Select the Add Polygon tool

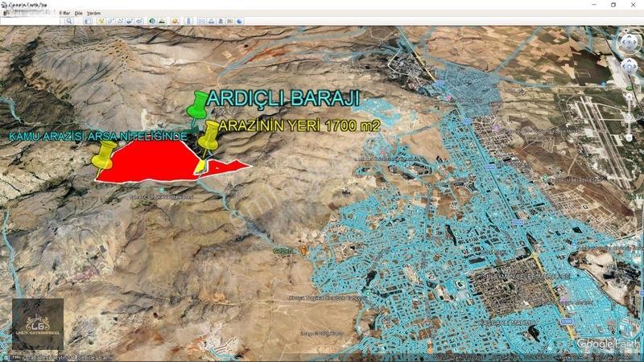tap(111, 21)
